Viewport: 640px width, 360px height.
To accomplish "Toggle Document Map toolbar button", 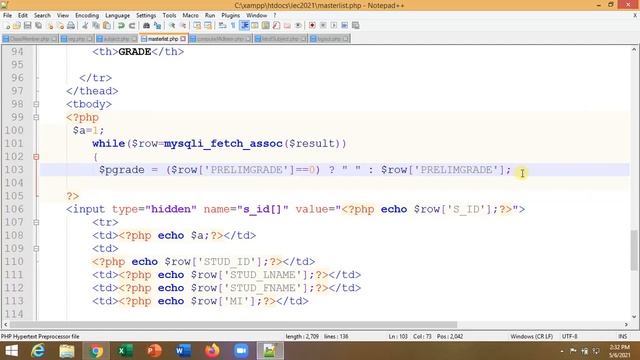I will (x=265, y=25).
